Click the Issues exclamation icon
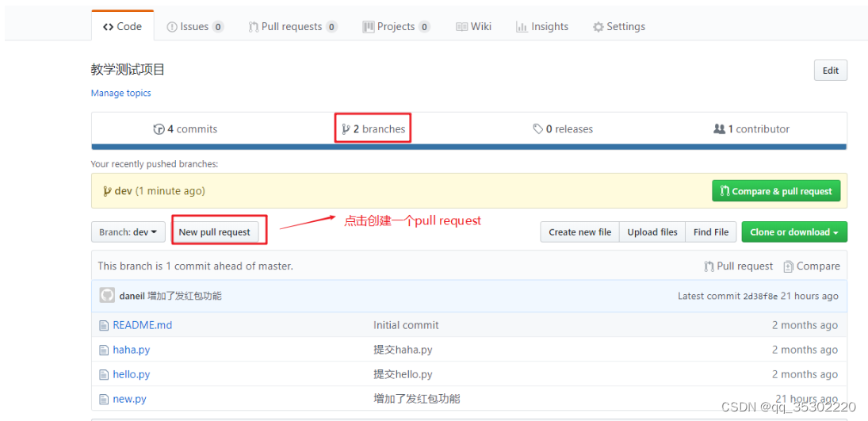Viewport: 868px width, 421px height. click(x=172, y=27)
